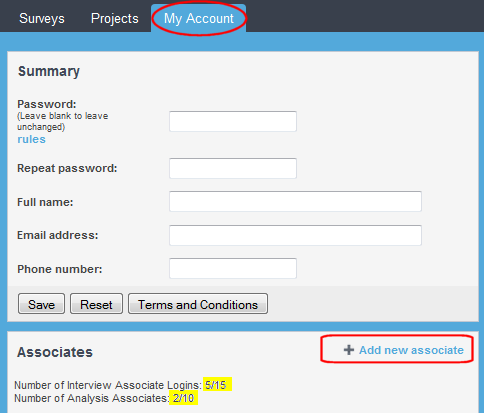This screenshot has width=484, height=413.
Task: Click the plus icon beside Add new associate
Action: coord(349,350)
